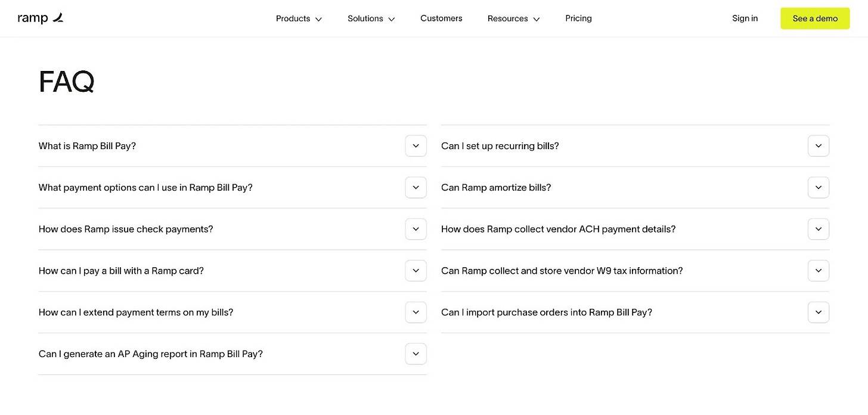Screen dimensions: 868x415
Task: Expand chevron beside payment options question
Action: point(416,187)
